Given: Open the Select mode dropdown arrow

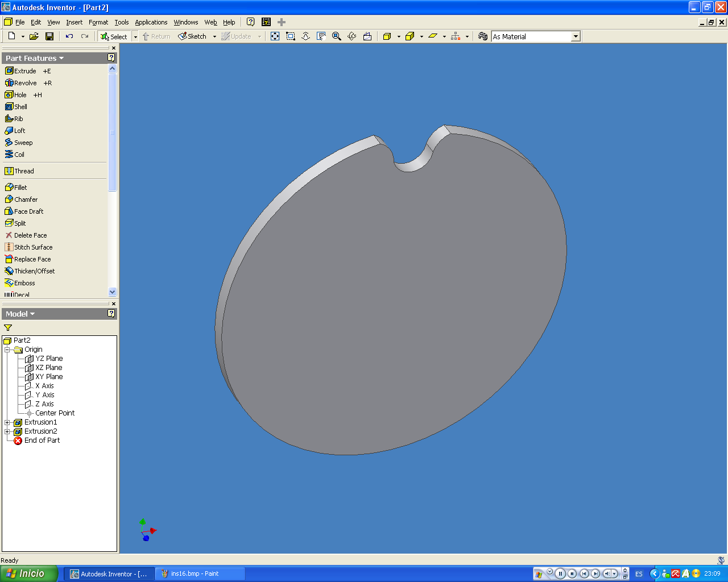Looking at the screenshot, I should (x=135, y=36).
